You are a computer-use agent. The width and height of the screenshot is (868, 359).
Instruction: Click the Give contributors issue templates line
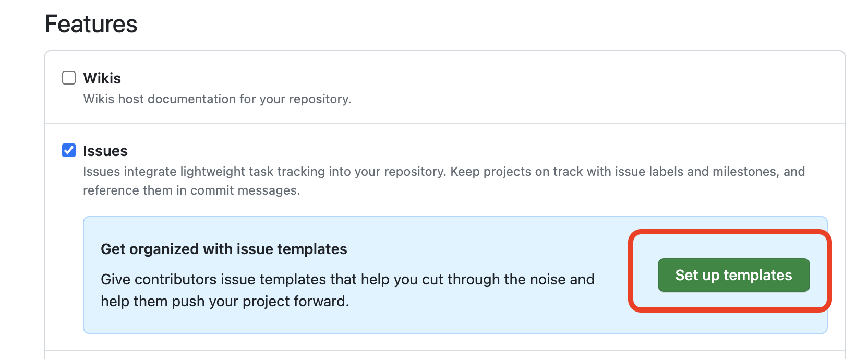coord(347,279)
